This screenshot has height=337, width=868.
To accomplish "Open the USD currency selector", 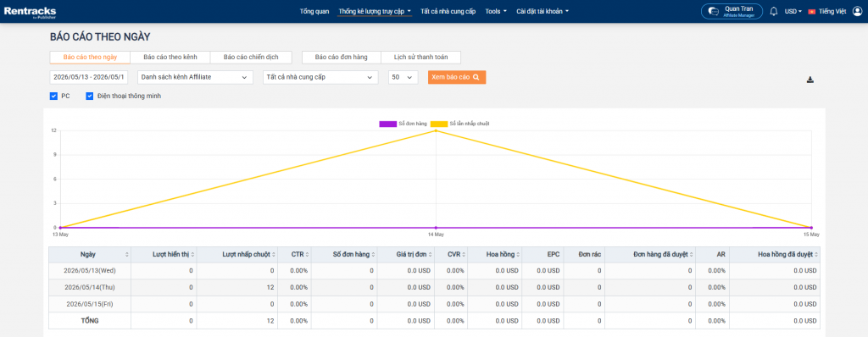I will click(793, 12).
